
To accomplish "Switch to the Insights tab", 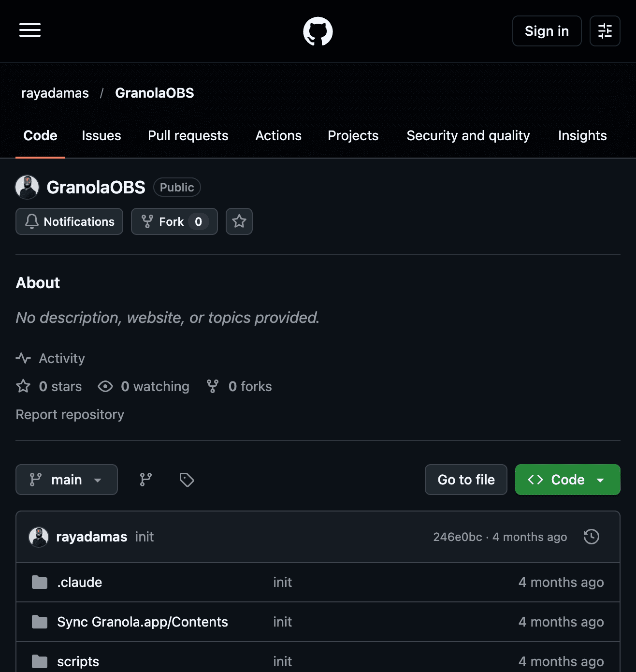I will [582, 136].
